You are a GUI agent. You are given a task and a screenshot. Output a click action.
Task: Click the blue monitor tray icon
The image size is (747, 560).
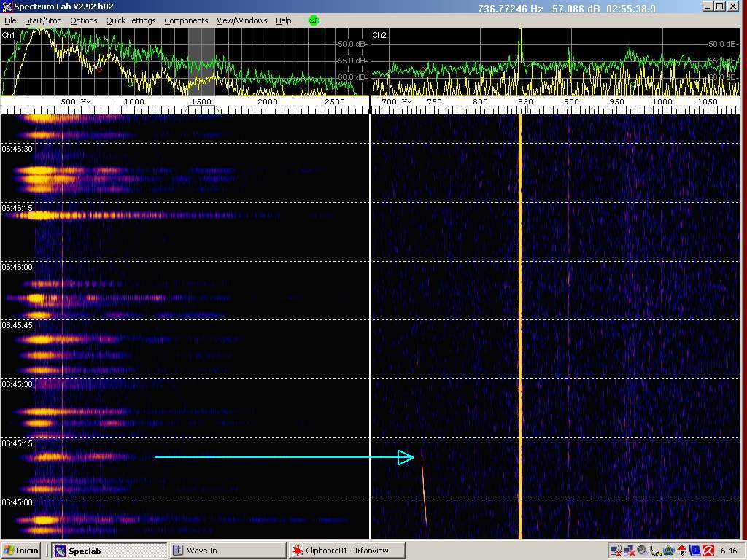pyautogui.click(x=695, y=551)
